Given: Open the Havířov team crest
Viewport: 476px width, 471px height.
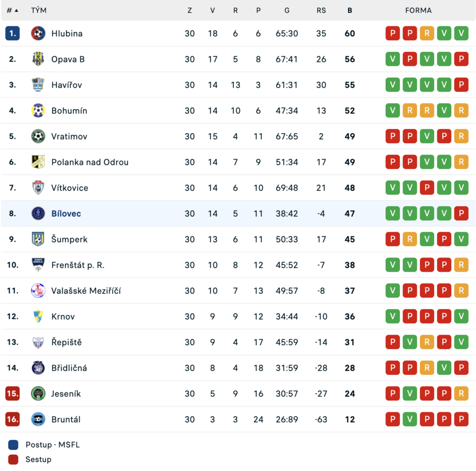Looking at the screenshot, I should (x=38, y=85).
